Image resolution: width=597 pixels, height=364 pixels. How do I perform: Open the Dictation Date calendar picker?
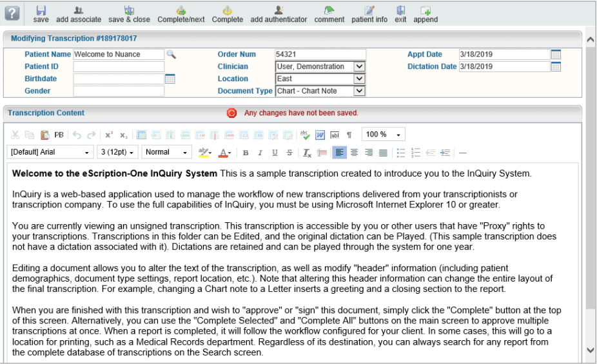[x=556, y=66]
